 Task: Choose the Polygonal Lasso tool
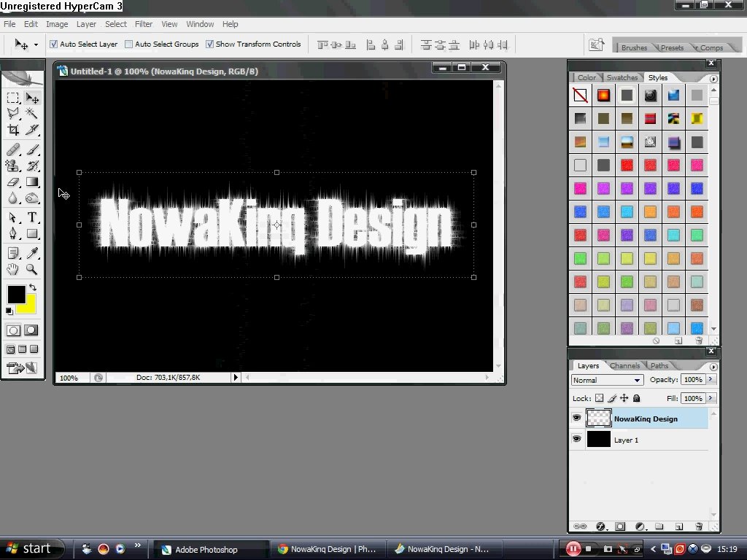pos(13,113)
